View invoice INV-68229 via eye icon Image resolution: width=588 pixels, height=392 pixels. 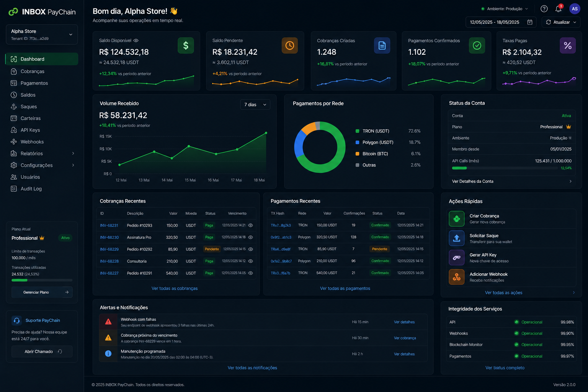tap(251, 249)
